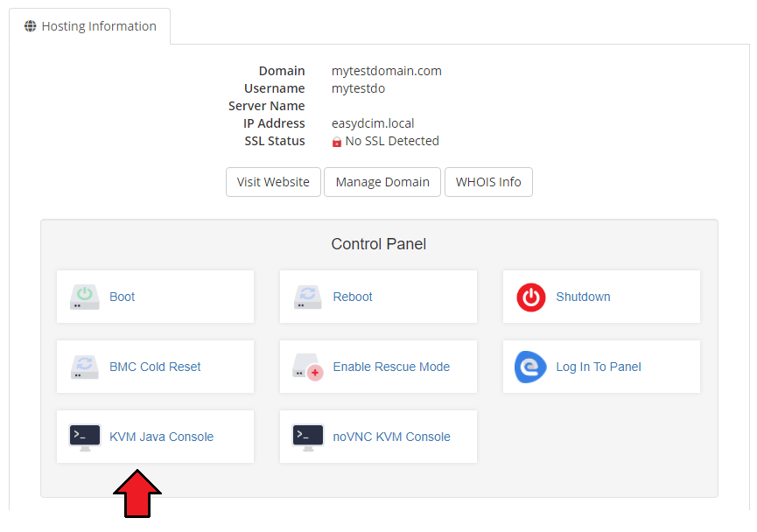
Task: Choose the Enable Rescue Mode link text
Action: tap(391, 367)
